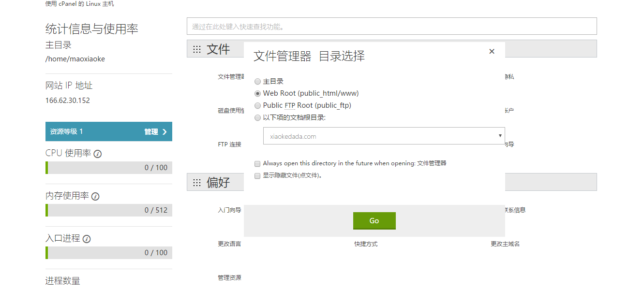Viewport: 644px width, 289px height.
Task: Click the 内存使用率 info icon
Action: pos(95,196)
